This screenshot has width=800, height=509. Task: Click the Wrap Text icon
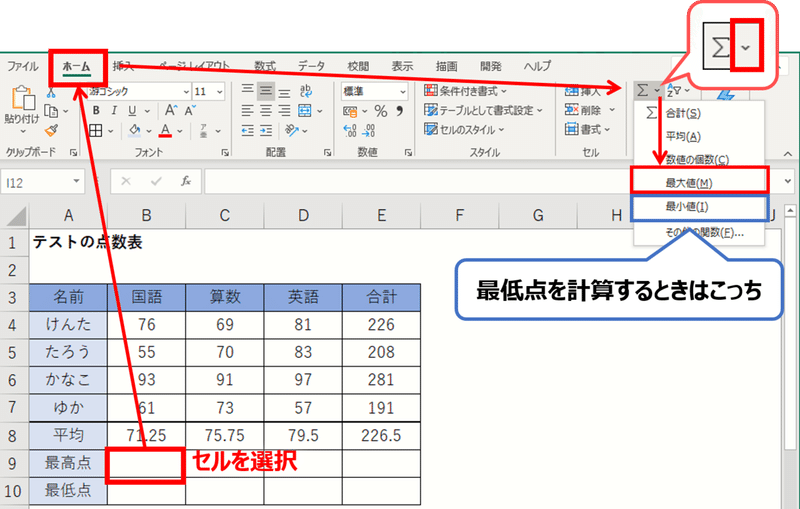click(306, 91)
